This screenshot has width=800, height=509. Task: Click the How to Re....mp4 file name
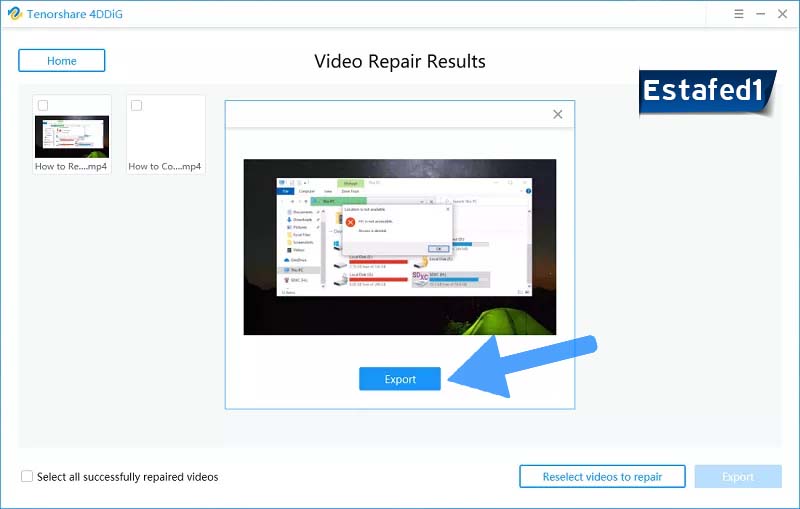[x=71, y=167]
